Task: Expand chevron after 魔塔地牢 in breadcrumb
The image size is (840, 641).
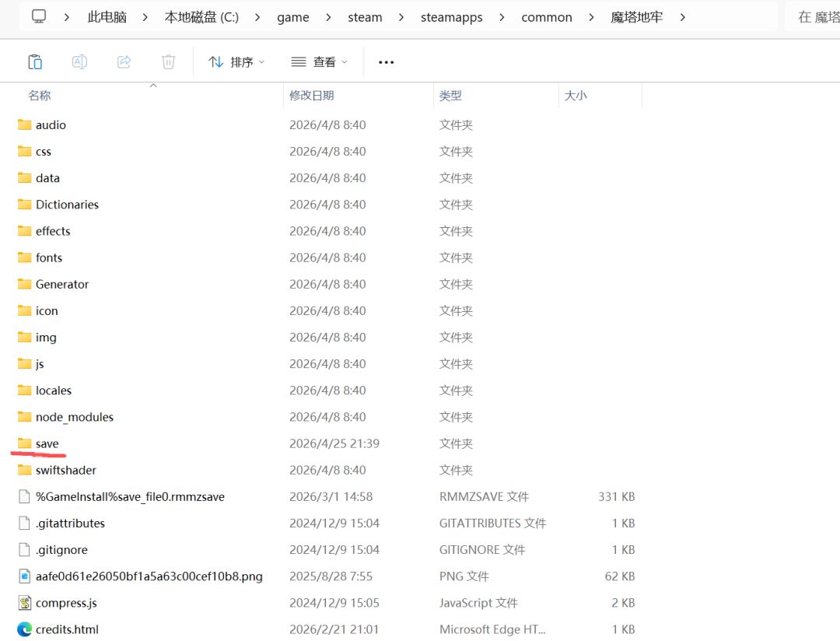Action: (x=683, y=17)
